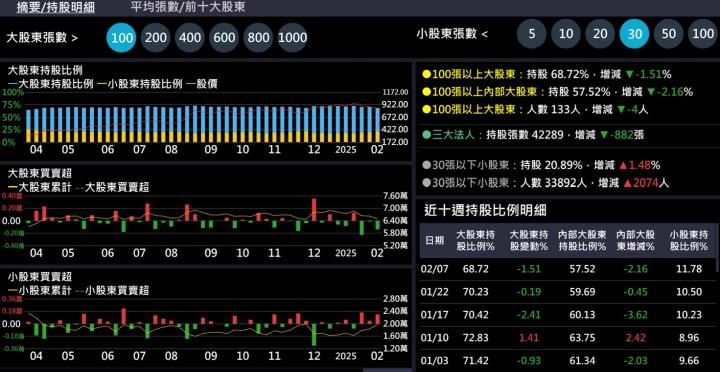
Task: Click the tall red December bar in 大股東買賣超
Action: tap(314, 210)
